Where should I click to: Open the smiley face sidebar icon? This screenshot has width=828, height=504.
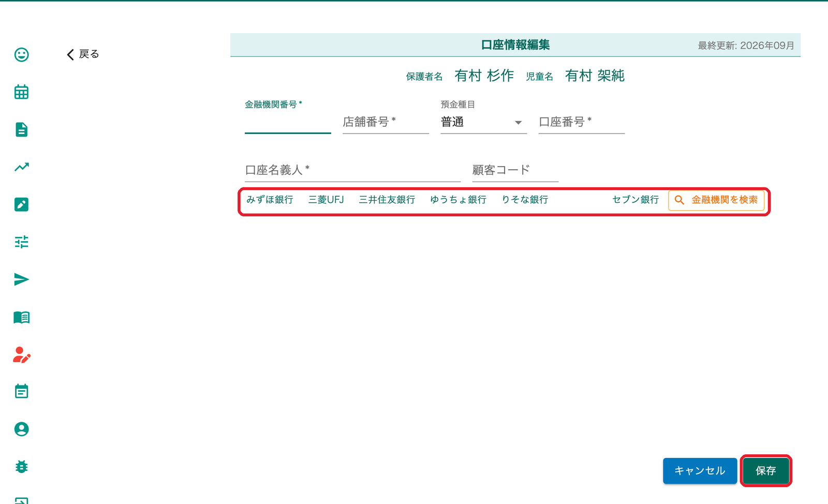pos(21,54)
